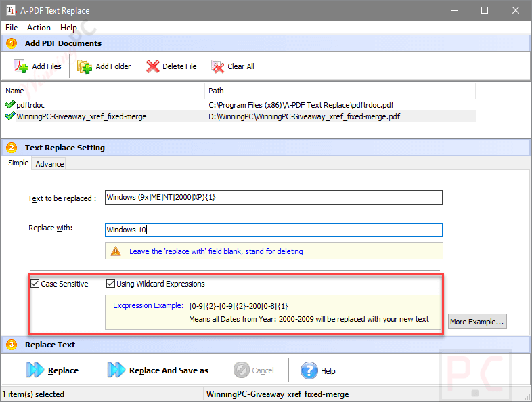Image resolution: width=532 pixels, height=403 pixels.
Task: Click the green checkmark beside pdftrdoc
Action: click(10, 104)
